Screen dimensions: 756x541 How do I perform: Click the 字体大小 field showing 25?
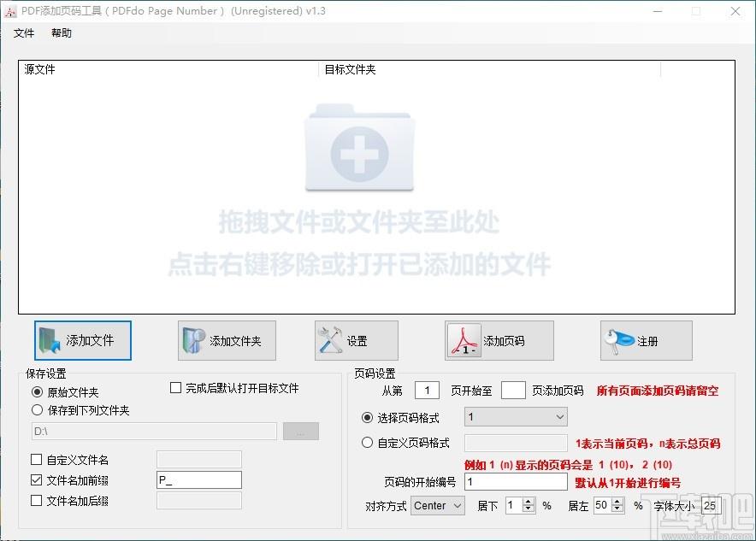tap(712, 506)
